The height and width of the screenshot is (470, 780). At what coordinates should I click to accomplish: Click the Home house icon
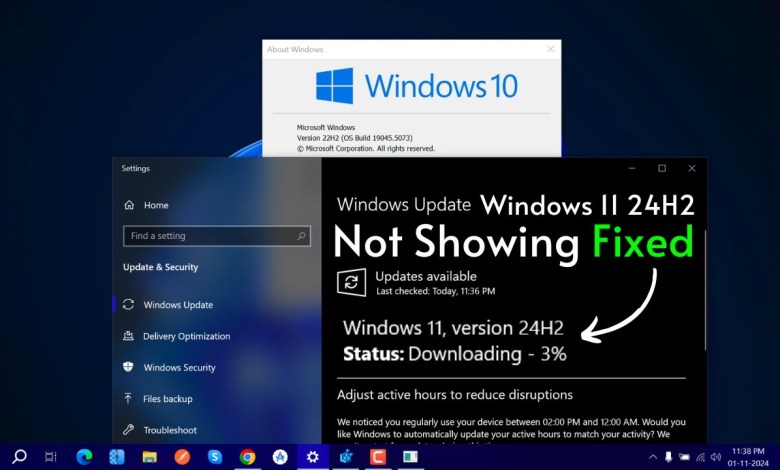click(x=129, y=205)
